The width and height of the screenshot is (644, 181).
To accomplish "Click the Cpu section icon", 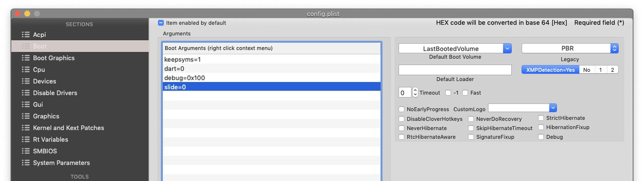I will point(26,69).
